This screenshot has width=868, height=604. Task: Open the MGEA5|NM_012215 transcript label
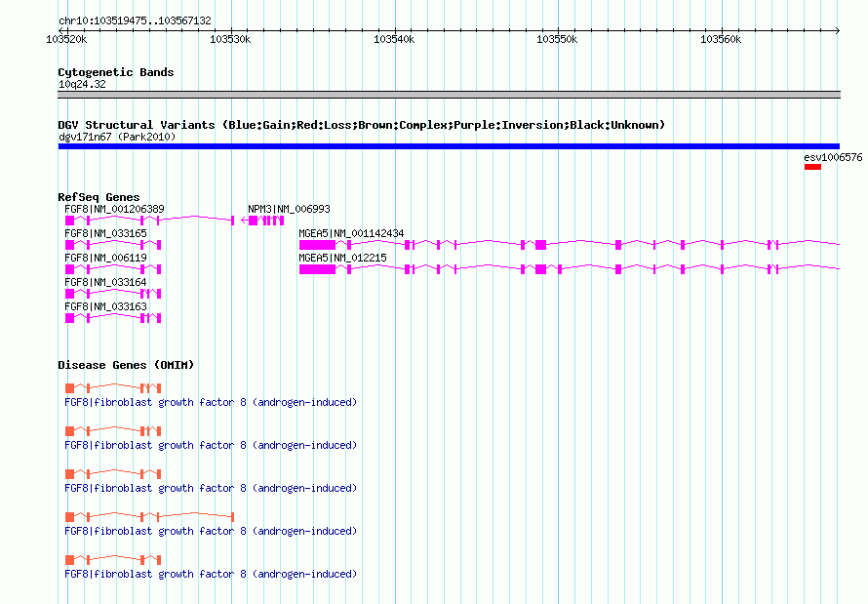tap(342, 258)
